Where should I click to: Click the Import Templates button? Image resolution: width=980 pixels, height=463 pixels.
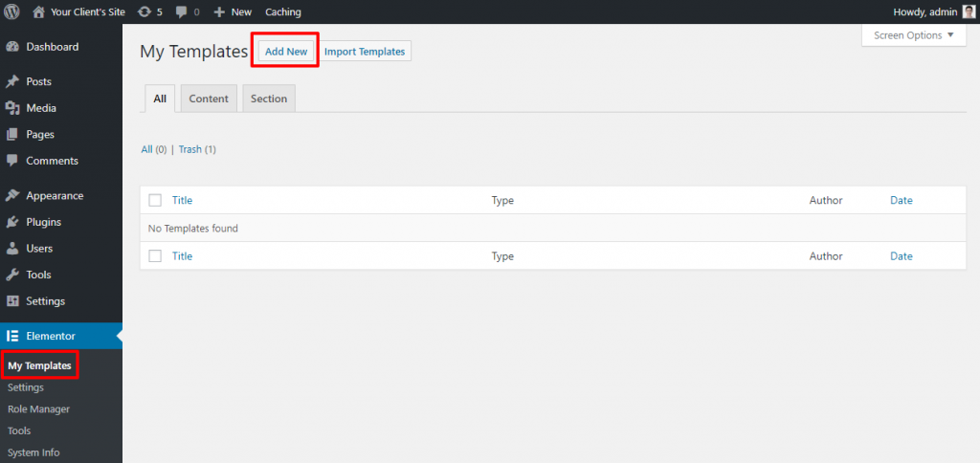tap(365, 52)
